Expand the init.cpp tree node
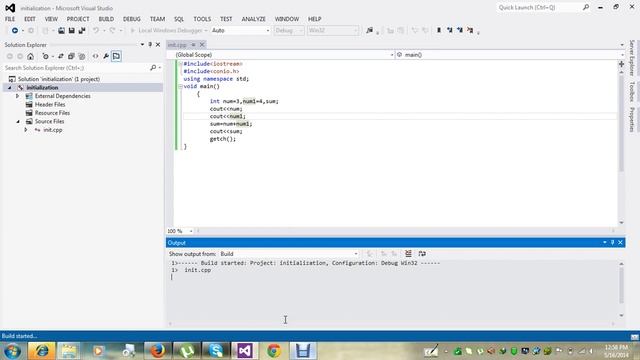 click(x=26, y=130)
